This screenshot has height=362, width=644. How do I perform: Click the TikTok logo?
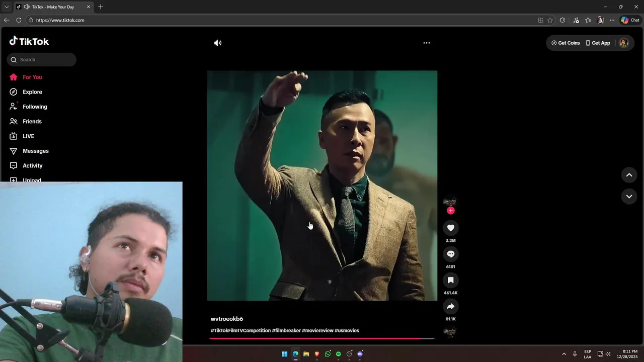[29, 41]
